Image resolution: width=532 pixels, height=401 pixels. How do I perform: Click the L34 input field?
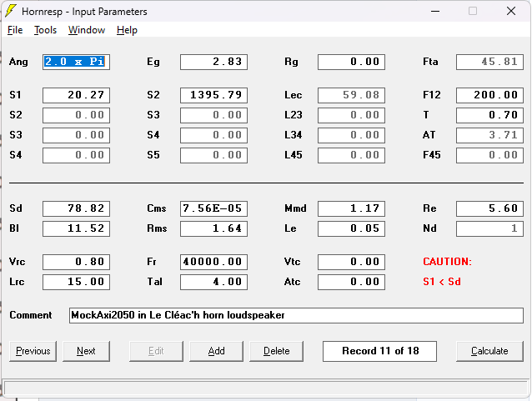coord(351,135)
